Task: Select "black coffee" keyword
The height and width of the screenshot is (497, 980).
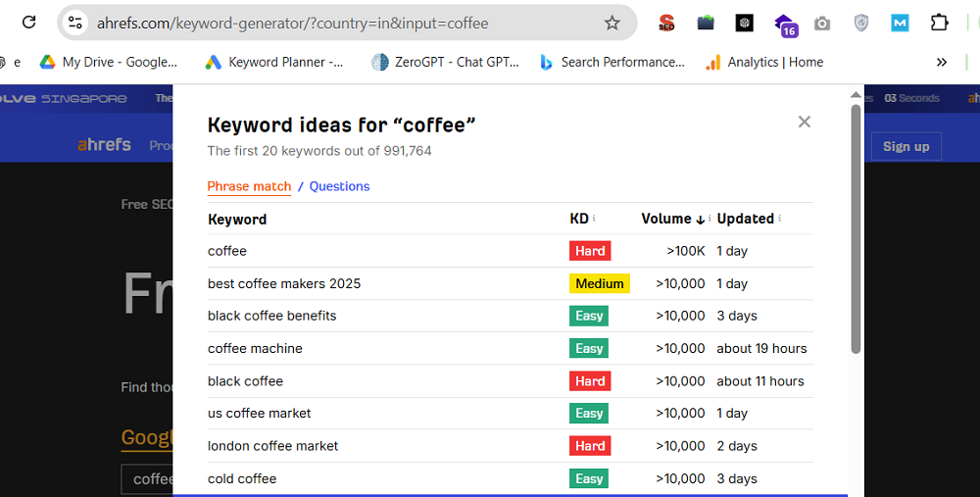Action: tap(245, 380)
